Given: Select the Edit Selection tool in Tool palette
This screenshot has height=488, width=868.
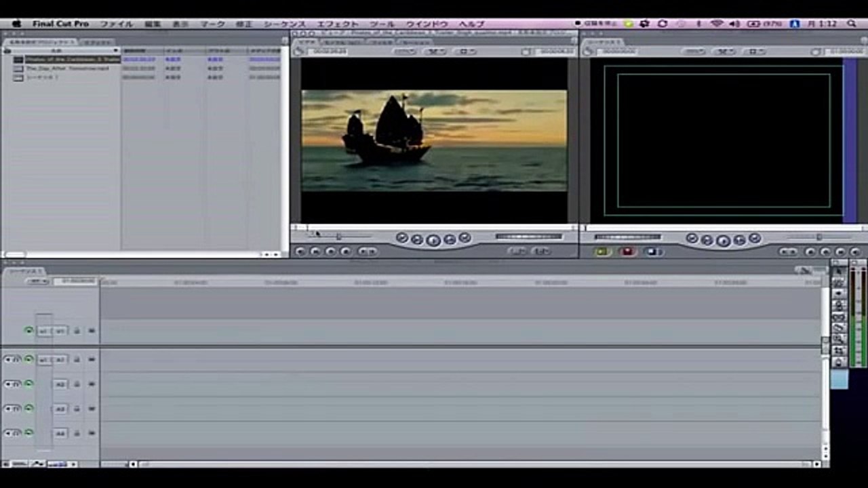Looking at the screenshot, I should pyautogui.click(x=839, y=283).
